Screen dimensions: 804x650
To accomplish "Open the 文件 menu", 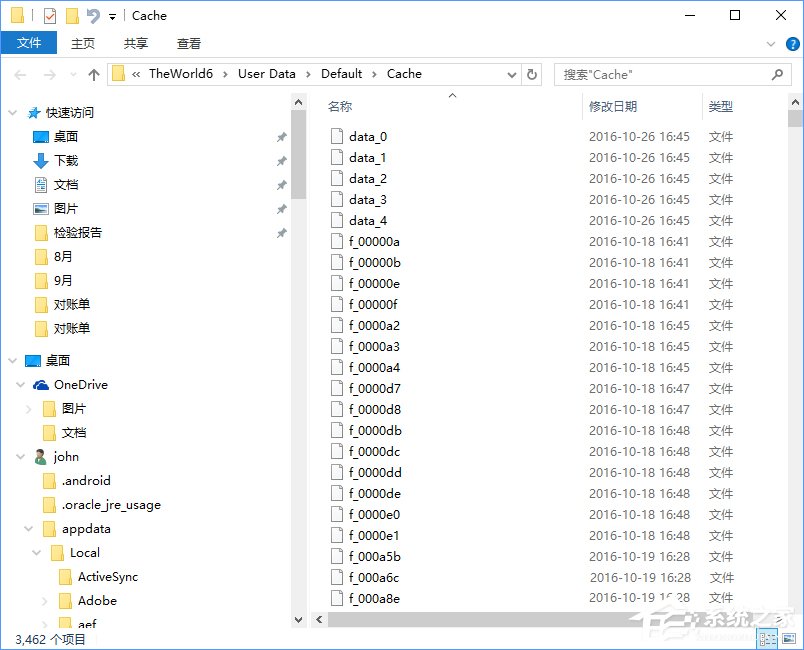I will [x=30, y=43].
